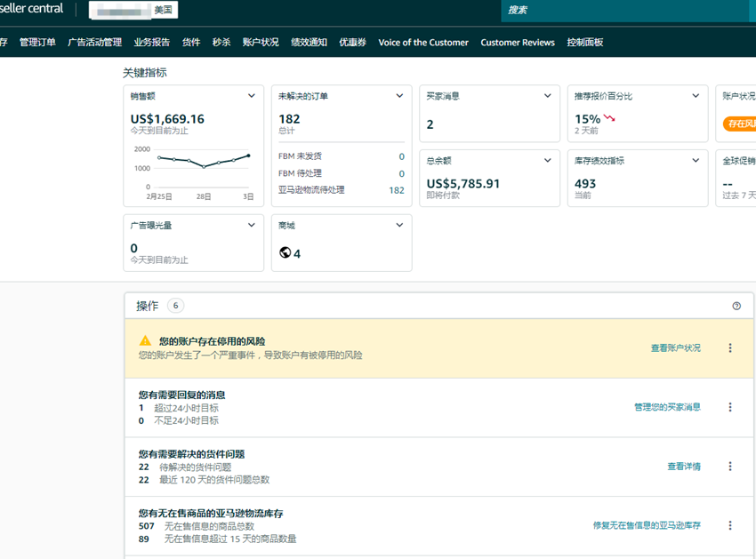
Task: Expand the 销售额 card dropdown
Action: (251, 96)
